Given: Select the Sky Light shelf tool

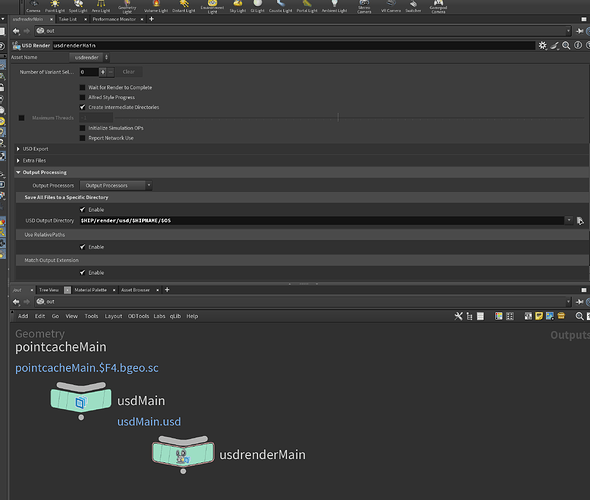Looking at the screenshot, I should pos(238,6).
